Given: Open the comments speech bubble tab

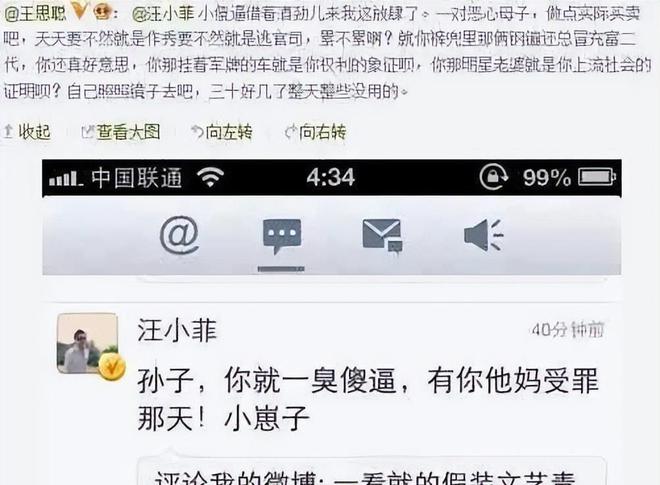Looking at the screenshot, I should [282, 237].
